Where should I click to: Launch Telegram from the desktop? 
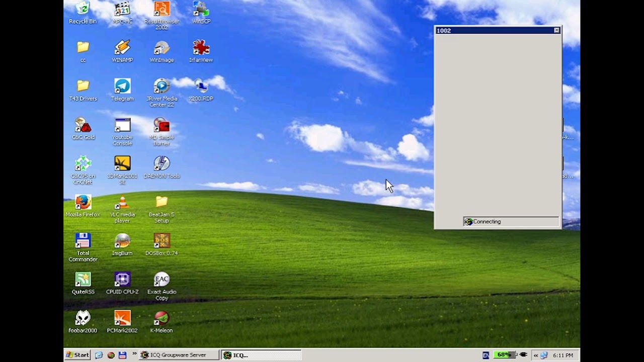[122, 90]
